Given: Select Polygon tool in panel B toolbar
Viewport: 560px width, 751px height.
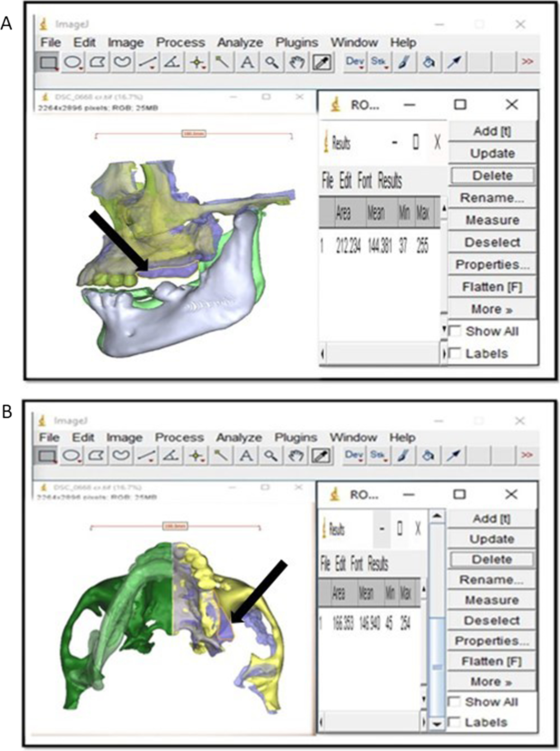Looking at the screenshot, I should [x=96, y=455].
